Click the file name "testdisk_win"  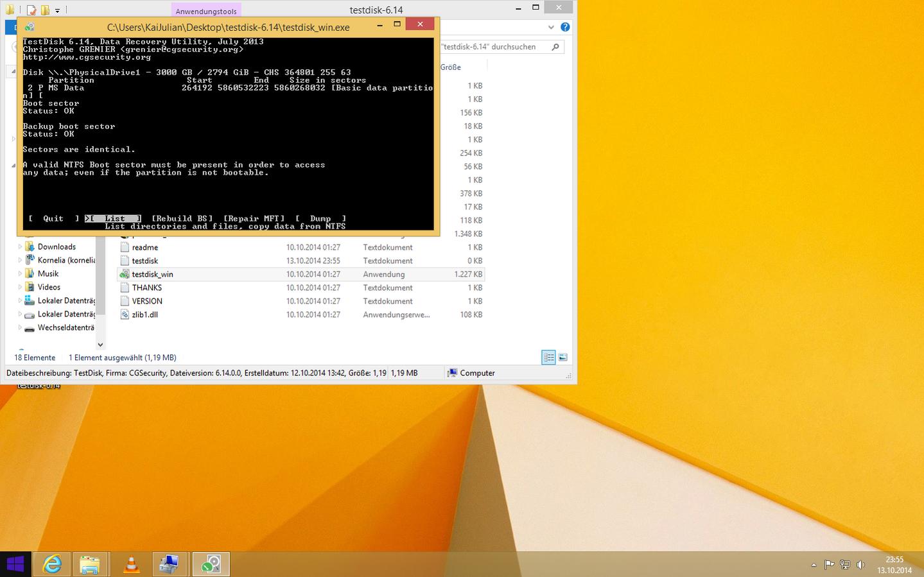pyautogui.click(x=152, y=274)
